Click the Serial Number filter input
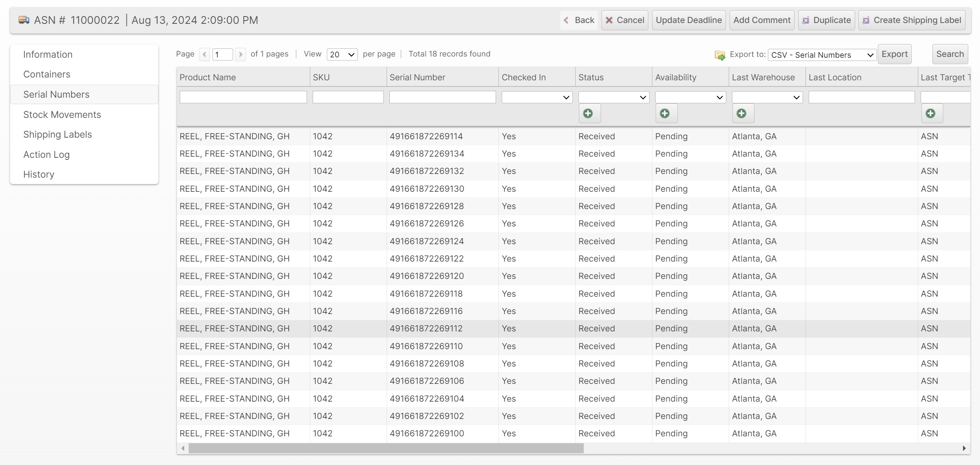Viewport: 980px width, 465px height. pyautogui.click(x=442, y=97)
